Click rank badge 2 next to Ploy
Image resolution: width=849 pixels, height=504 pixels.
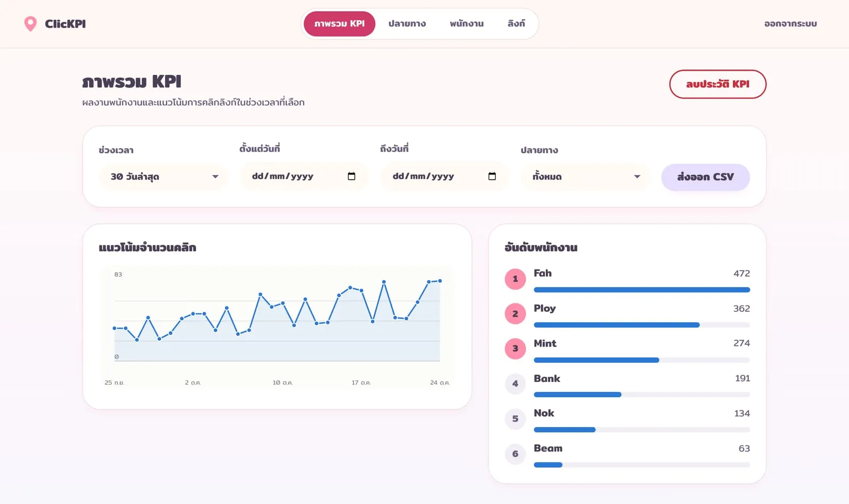(x=515, y=314)
